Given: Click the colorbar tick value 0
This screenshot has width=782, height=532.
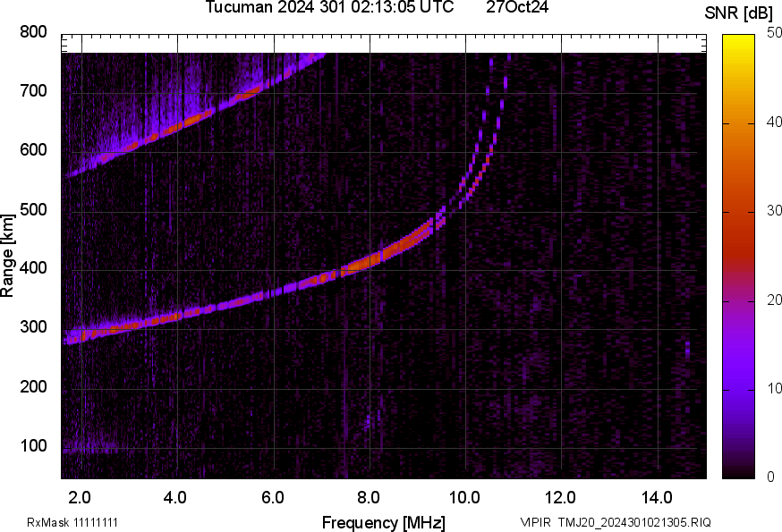Looking at the screenshot, I should pos(770,477).
